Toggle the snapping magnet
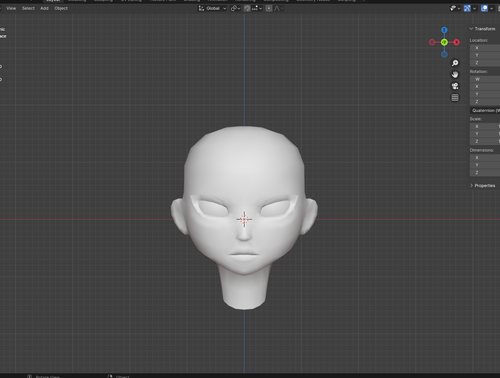This screenshot has width=500, height=378. [x=247, y=8]
